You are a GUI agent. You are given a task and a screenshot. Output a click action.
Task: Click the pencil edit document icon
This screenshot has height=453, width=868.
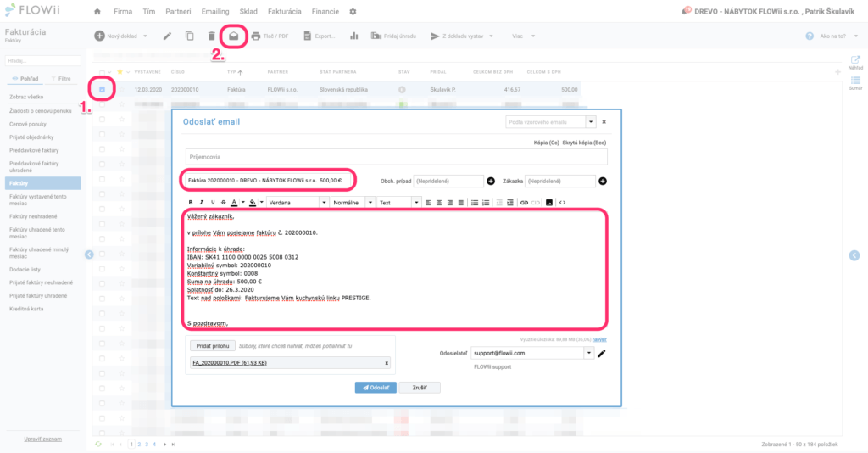click(x=167, y=36)
